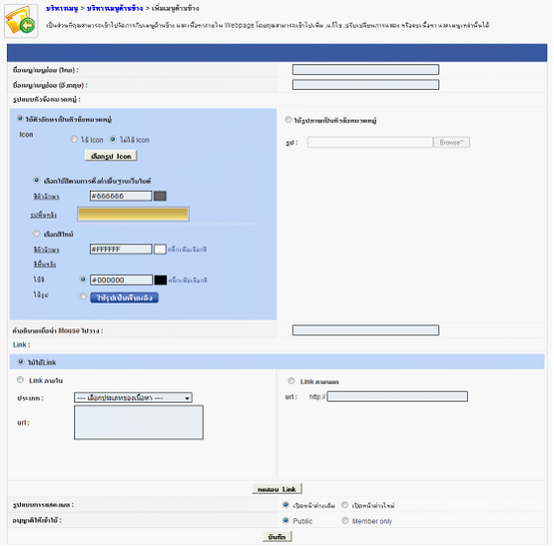Click the gold gradient background preview
This screenshot has width=554, height=546.
click(133, 214)
